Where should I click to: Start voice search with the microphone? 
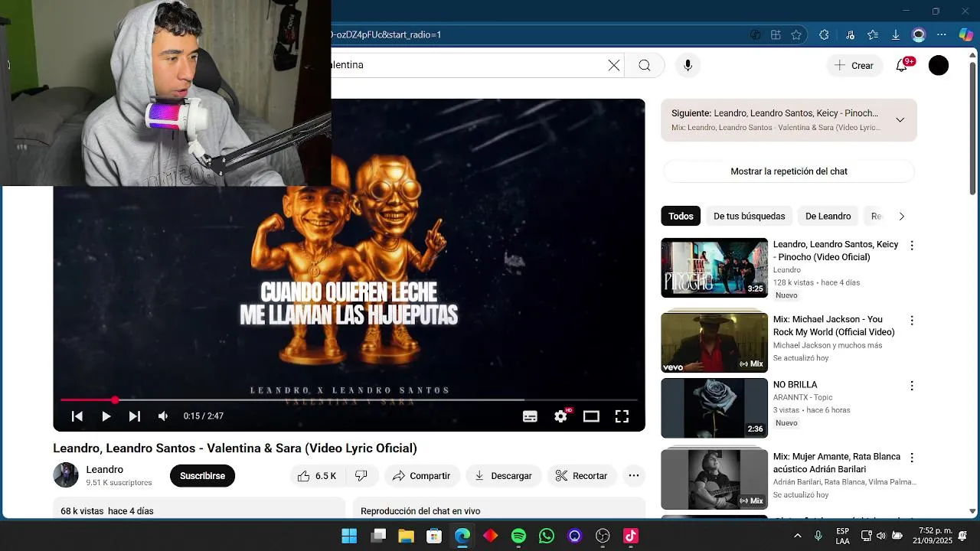click(688, 65)
